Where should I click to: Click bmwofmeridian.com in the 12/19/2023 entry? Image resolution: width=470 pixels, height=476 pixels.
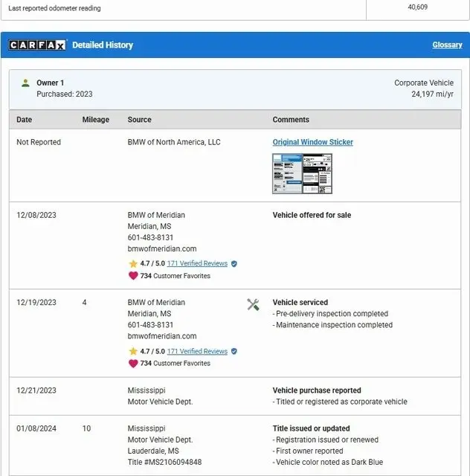pyautogui.click(x=162, y=336)
